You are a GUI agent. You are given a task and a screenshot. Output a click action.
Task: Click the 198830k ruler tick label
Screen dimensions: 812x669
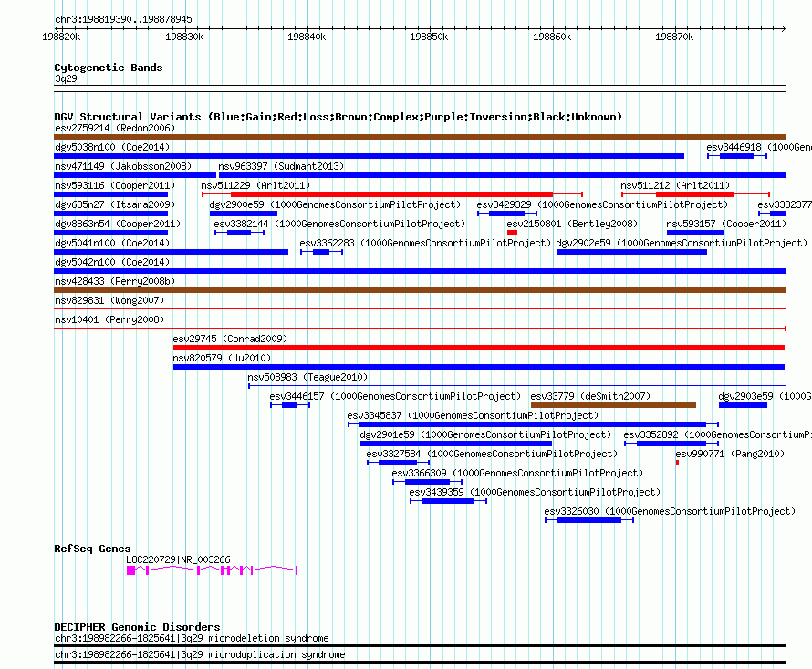coord(184,37)
